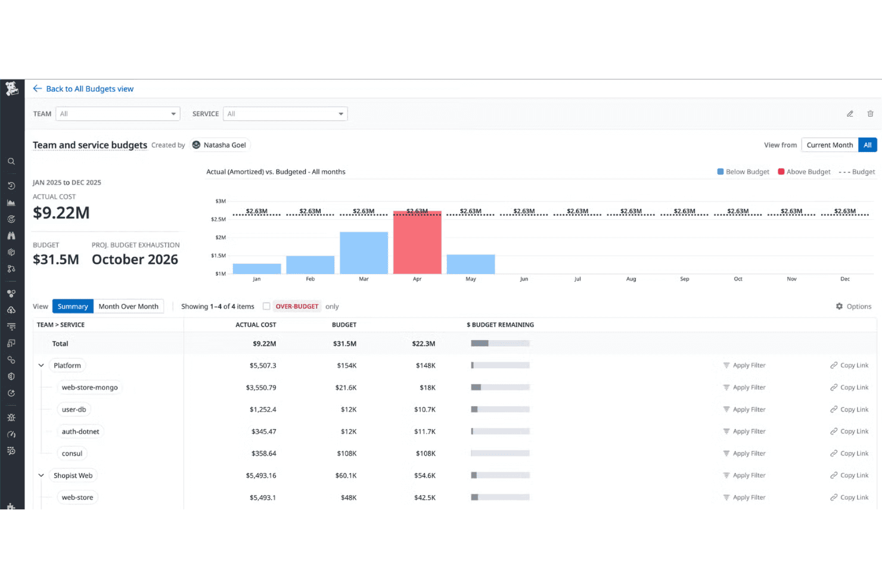Switch to Month Over Month view

click(129, 306)
